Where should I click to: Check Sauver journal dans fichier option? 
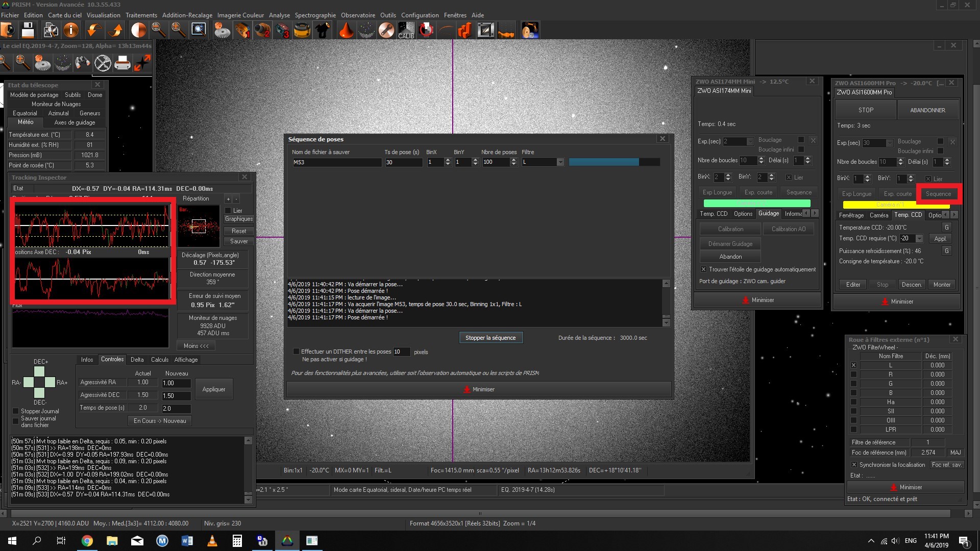tap(15, 420)
